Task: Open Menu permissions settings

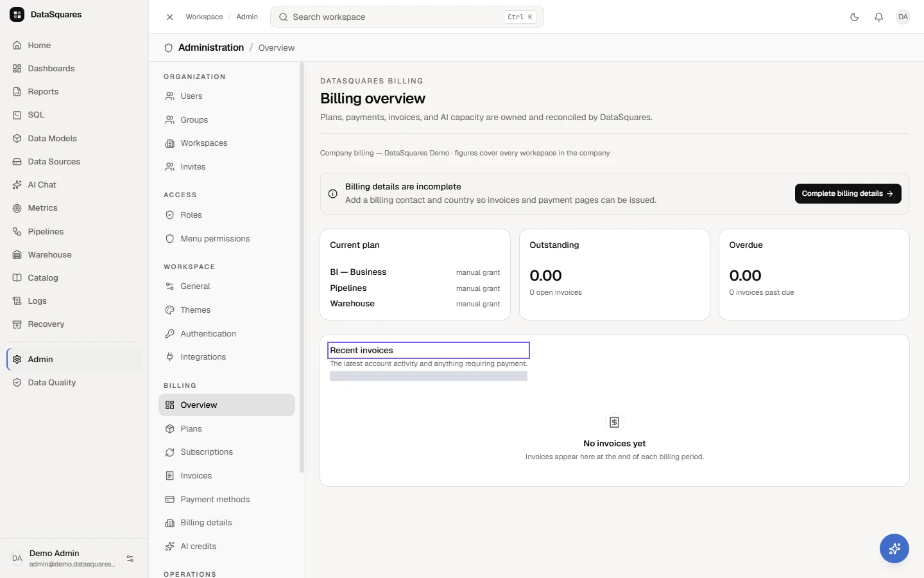Action: [x=227, y=239]
